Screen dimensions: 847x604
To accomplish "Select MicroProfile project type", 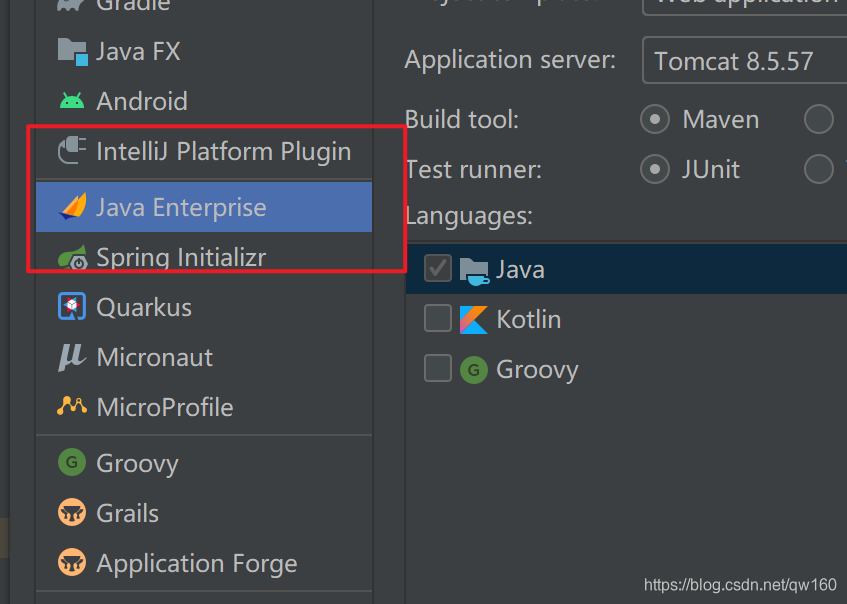I will point(204,407).
